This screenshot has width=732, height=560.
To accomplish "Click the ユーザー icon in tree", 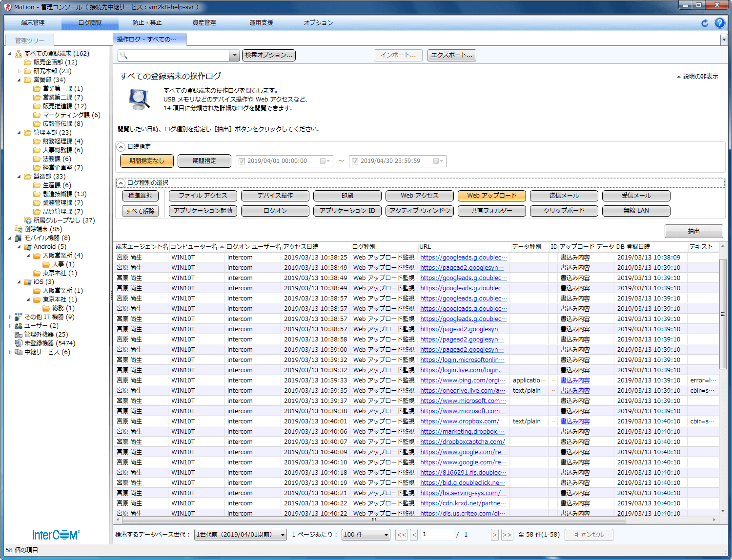I will coord(19,326).
